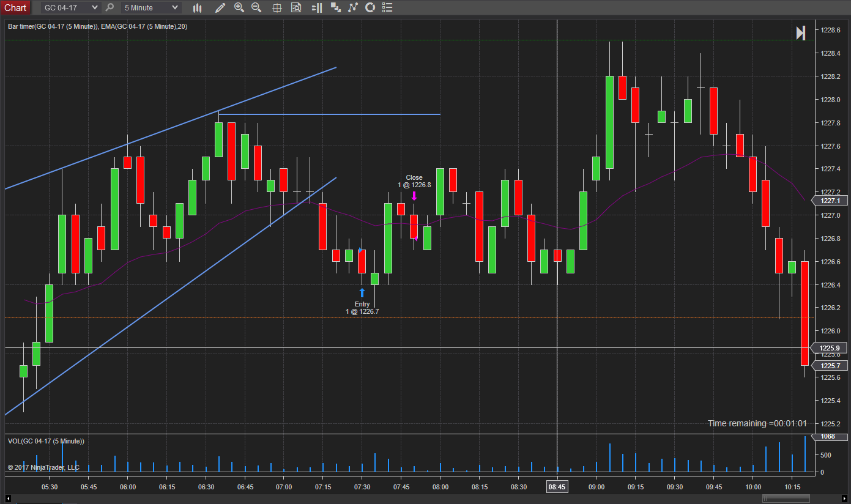The width and height of the screenshot is (851, 504).
Task: Open the GC 04-17 instrument dropdown
Action: coord(70,7)
